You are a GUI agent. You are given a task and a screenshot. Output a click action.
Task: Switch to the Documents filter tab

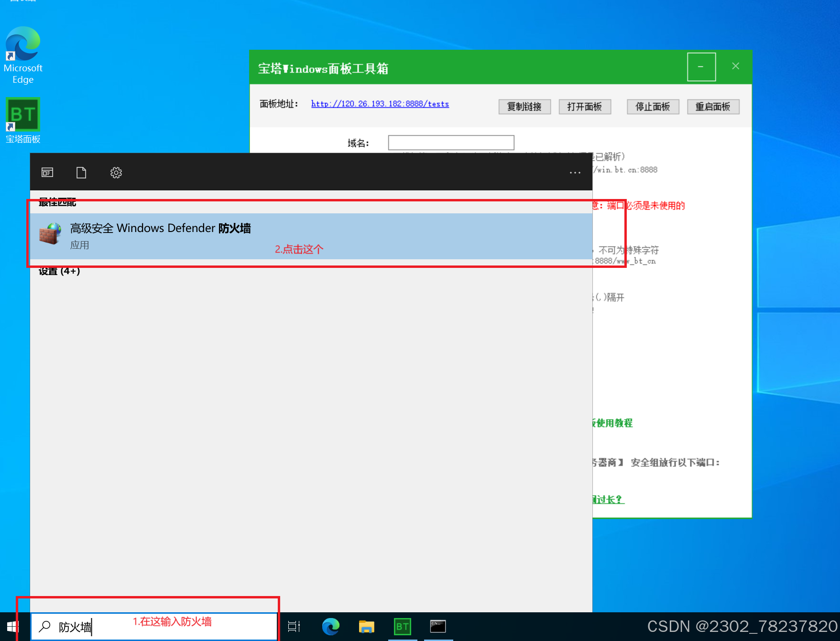(81, 172)
